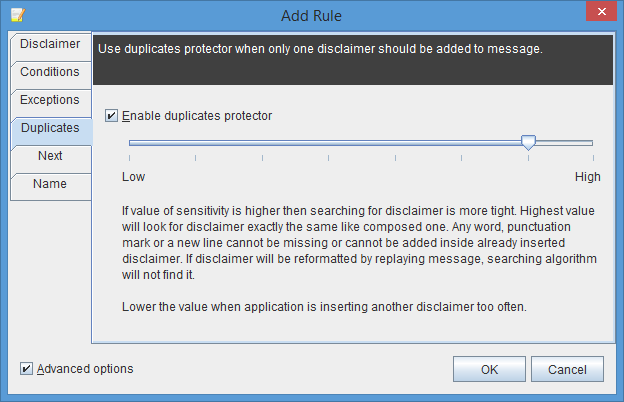Go to the Next tab
The width and height of the screenshot is (624, 402).
pyautogui.click(x=51, y=156)
